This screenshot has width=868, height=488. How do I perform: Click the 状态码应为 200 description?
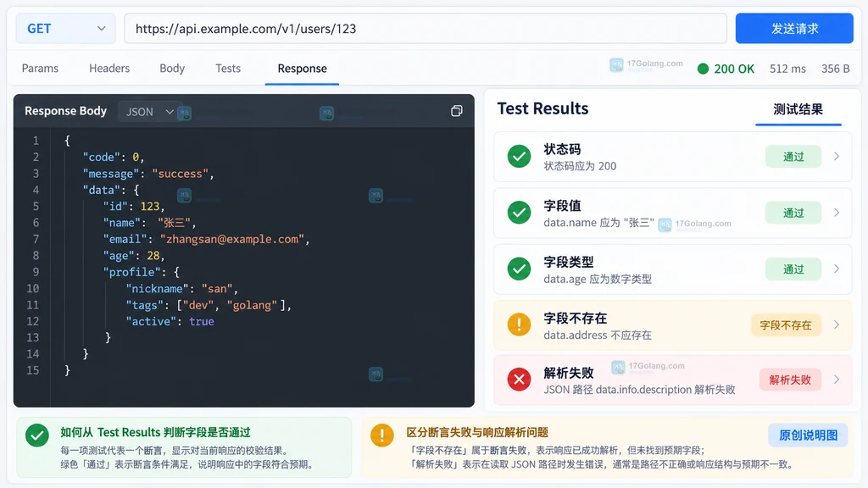tap(580, 166)
